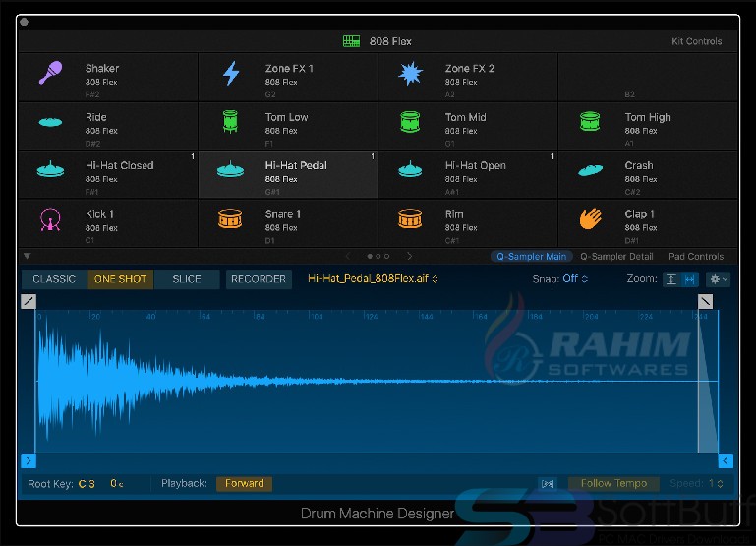Select ONE SHOT sampler mode
The width and height of the screenshot is (756, 546).
point(120,279)
